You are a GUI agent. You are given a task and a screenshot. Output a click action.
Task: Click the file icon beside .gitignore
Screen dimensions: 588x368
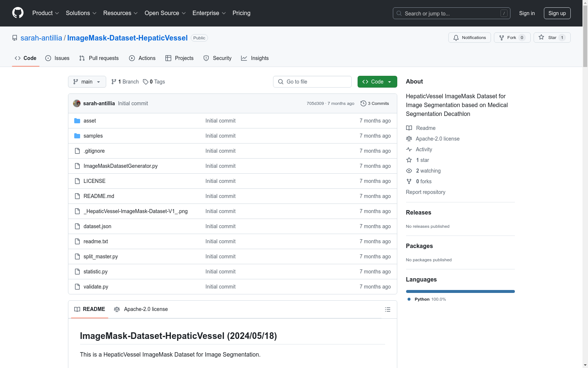point(77,151)
